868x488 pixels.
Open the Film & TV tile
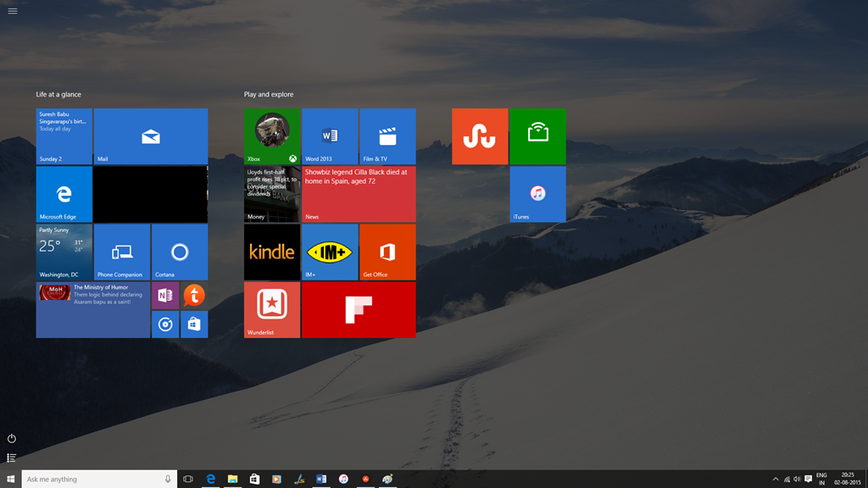[387, 136]
